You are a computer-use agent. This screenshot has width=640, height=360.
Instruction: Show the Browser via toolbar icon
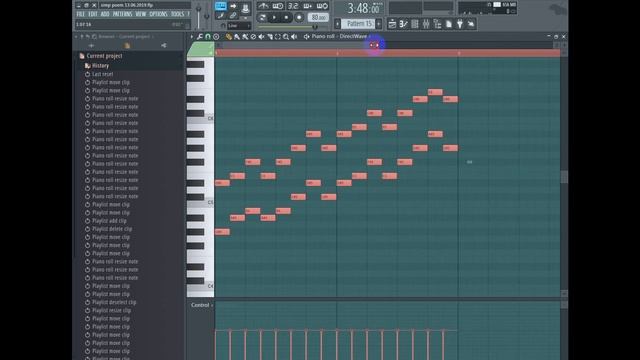[437, 24]
